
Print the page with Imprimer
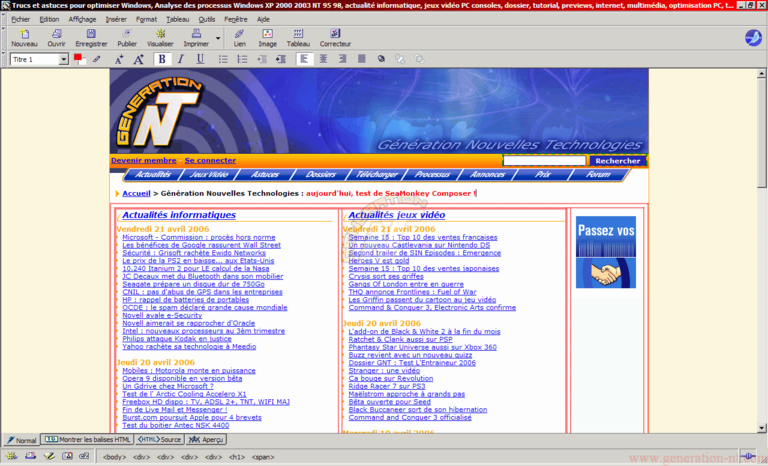(196, 38)
